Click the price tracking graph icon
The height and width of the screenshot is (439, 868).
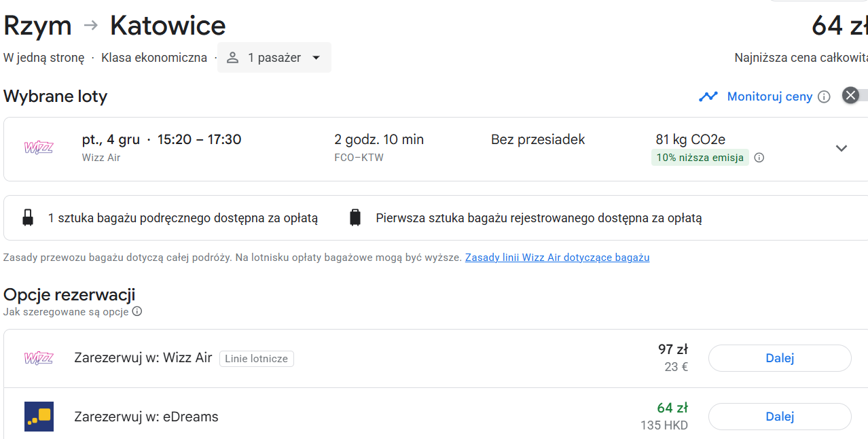[708, 96]
